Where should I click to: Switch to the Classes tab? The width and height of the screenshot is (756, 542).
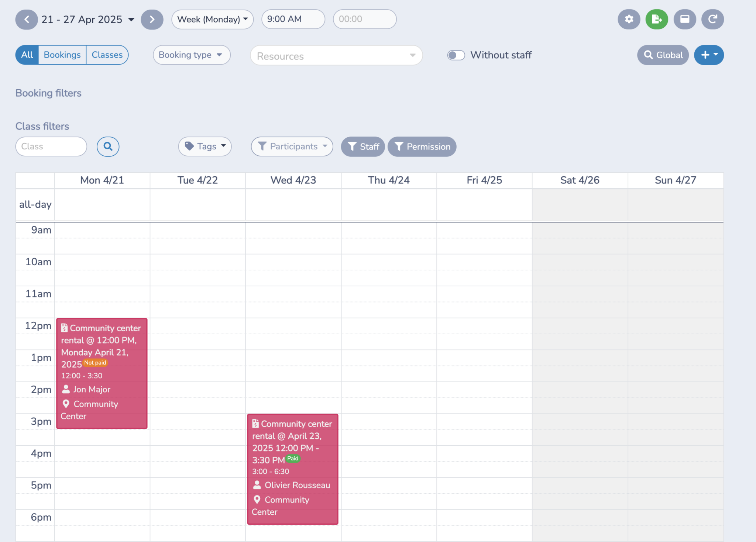pyautogui.click(x=107, y=55)
